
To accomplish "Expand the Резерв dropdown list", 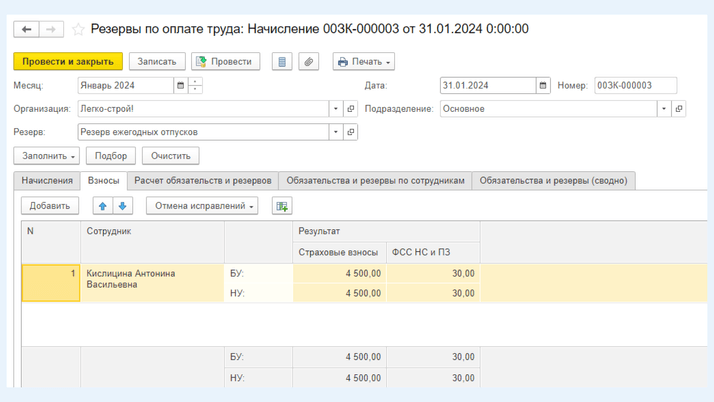I will (x=336, y=132).
